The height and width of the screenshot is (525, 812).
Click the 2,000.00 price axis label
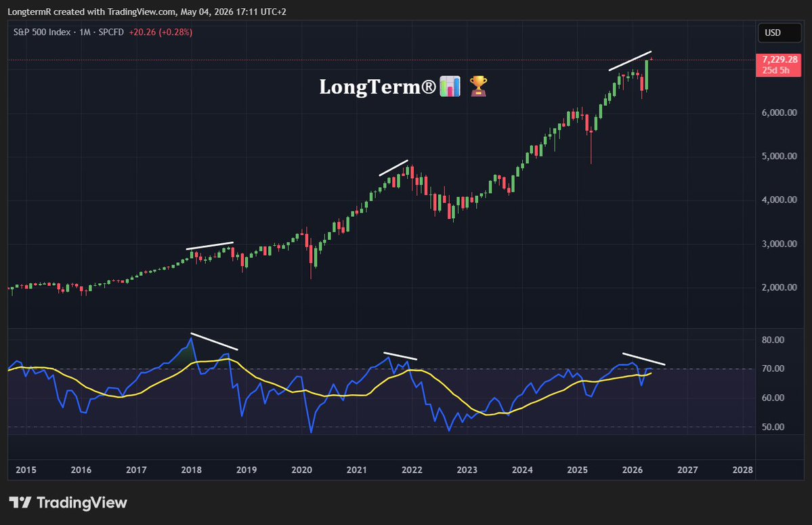(x=779, y=287)
